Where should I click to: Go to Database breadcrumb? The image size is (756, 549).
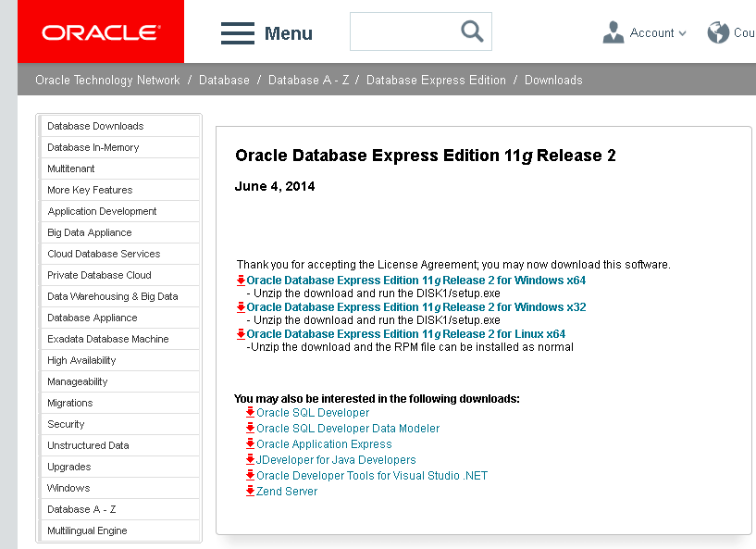point(224,80)
